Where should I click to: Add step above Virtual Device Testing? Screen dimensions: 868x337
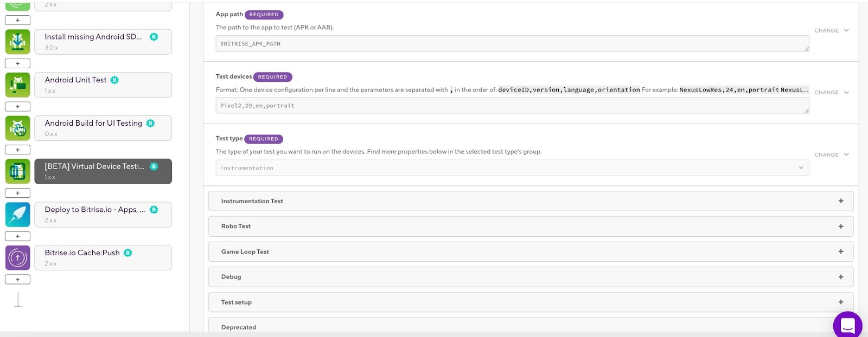pyautogui.click(x=18, y=150)
